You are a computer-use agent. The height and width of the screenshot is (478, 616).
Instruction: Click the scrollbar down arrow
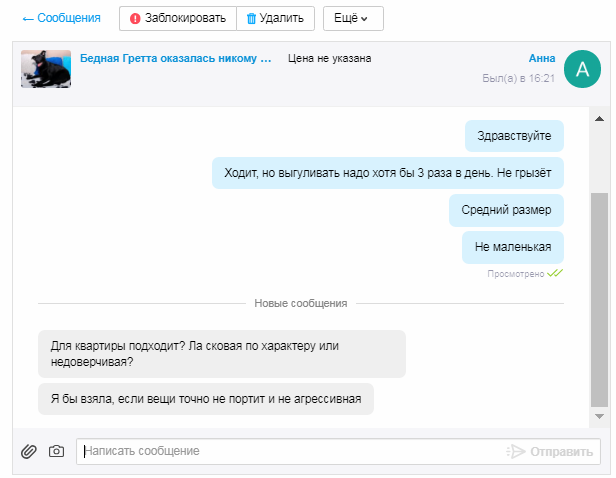pos(599,416)
